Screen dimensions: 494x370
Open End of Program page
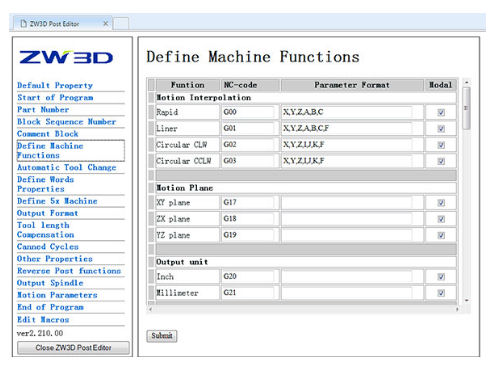(x=50, y=307)
